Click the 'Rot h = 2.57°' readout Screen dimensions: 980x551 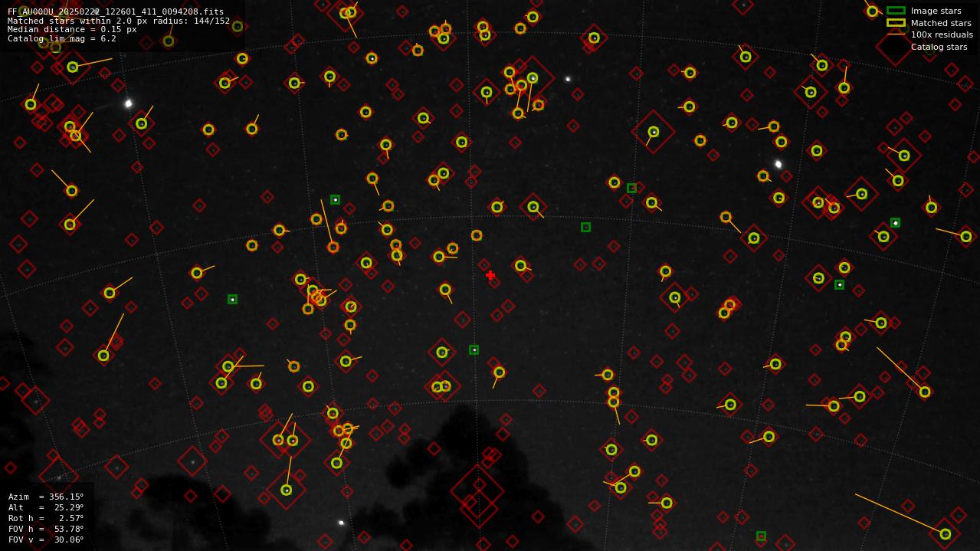tap(46, 518)
